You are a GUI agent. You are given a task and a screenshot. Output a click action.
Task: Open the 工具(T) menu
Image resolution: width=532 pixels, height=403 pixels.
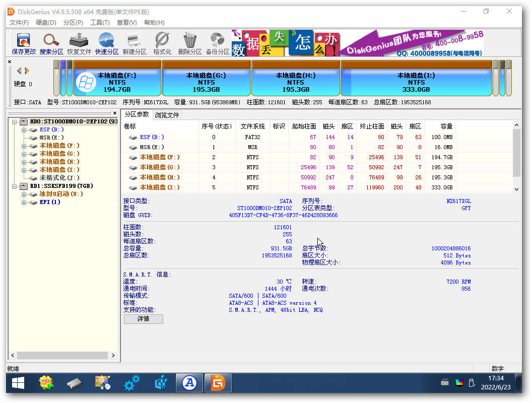100,22
